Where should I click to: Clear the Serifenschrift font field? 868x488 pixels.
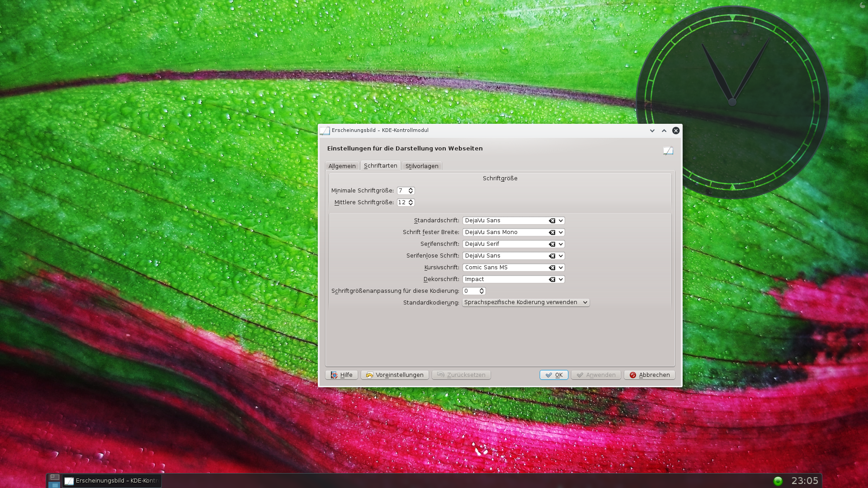pyautogui.click(x=552, y=244)
